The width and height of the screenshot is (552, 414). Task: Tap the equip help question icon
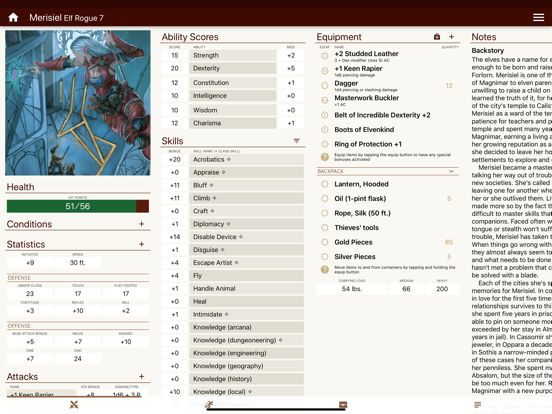[x=325, y=157]
